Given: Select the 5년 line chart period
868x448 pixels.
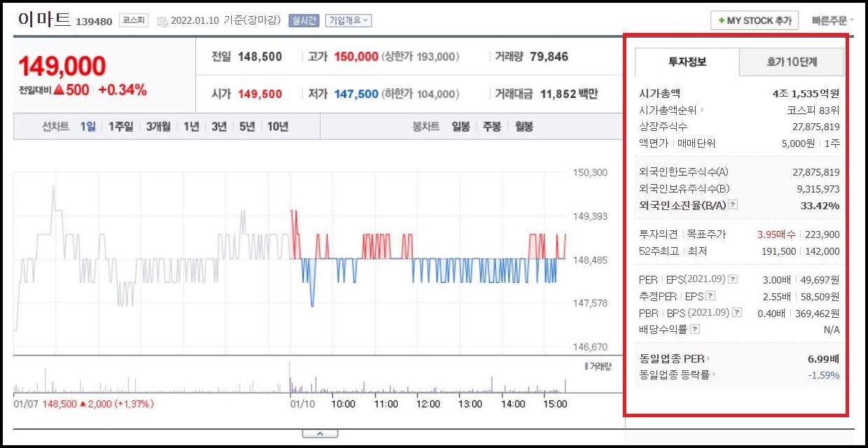Looking at the screenshot, I should coord(247,127).
